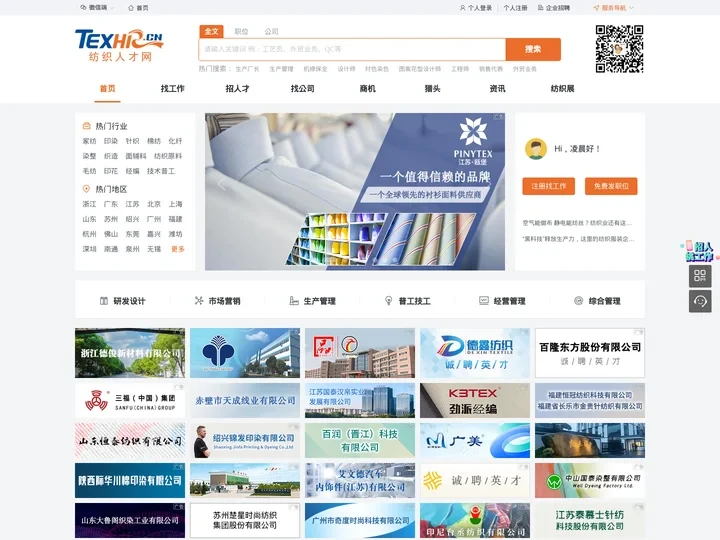
Task: Expand the 服务导航 dropdown menu
Action: (613, 8)
